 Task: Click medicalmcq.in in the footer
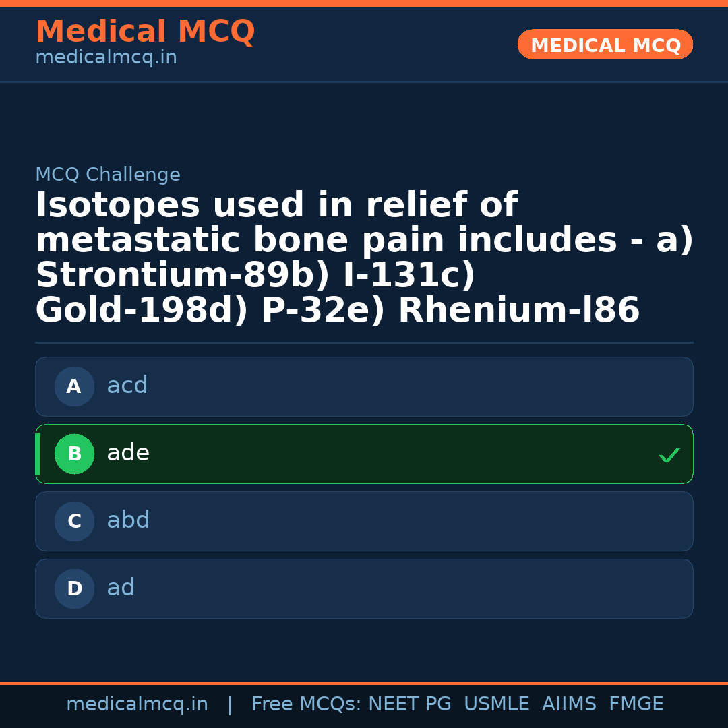click(137, 704)
